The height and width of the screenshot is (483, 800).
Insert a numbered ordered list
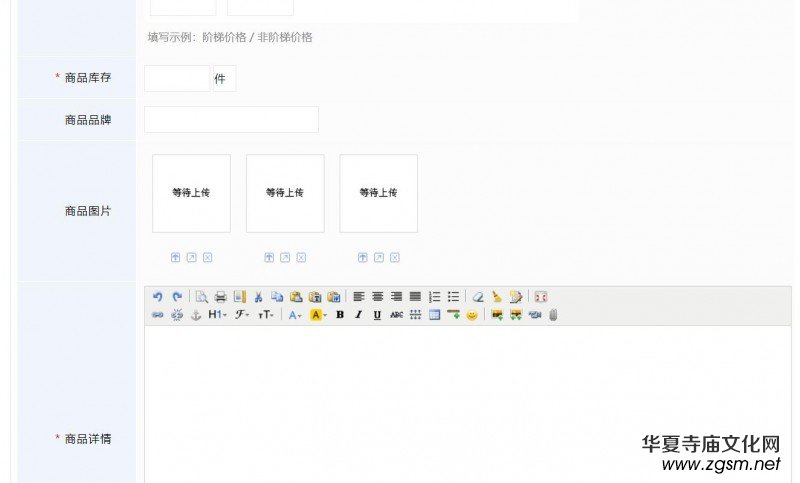[x=435, y=297]
